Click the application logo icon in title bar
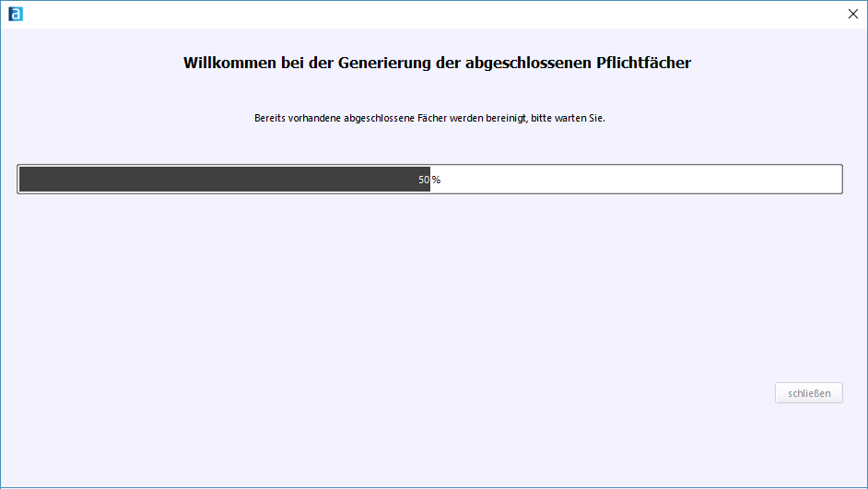This screenshot has width=868, height=489. point(16,14)
